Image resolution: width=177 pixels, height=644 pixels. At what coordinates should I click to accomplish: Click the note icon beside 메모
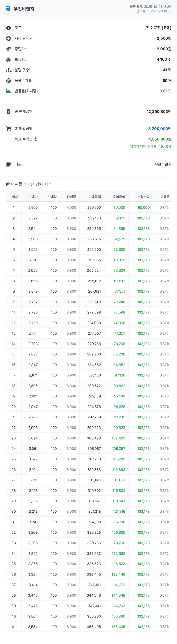(8, 165)
